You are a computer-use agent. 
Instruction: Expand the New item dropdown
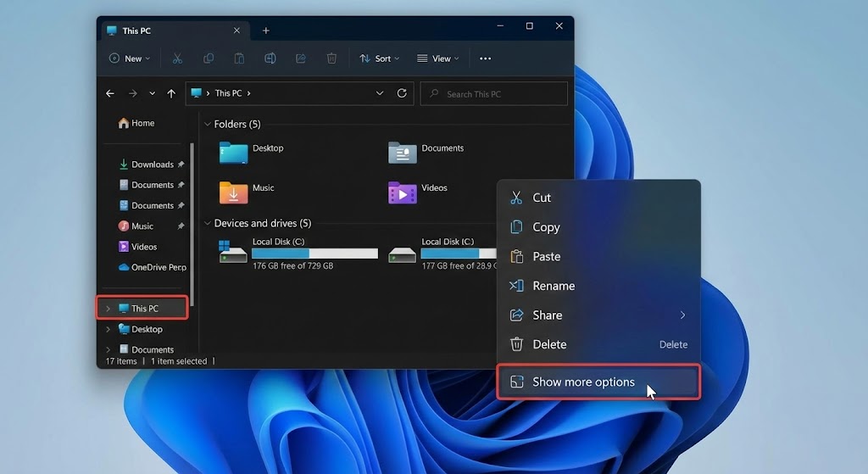tap(130, 59)
